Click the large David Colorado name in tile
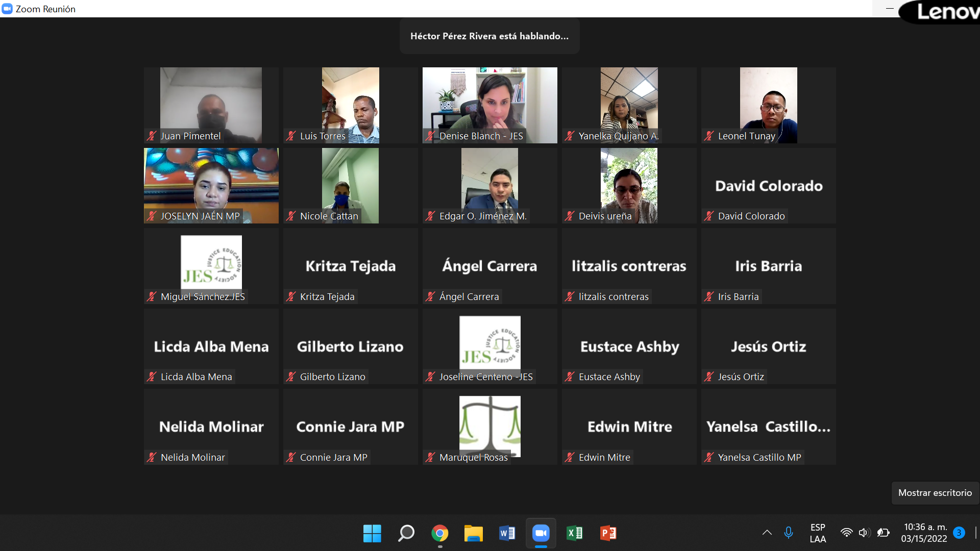Viewport: 980px width, 551px height. click(769, 186)
